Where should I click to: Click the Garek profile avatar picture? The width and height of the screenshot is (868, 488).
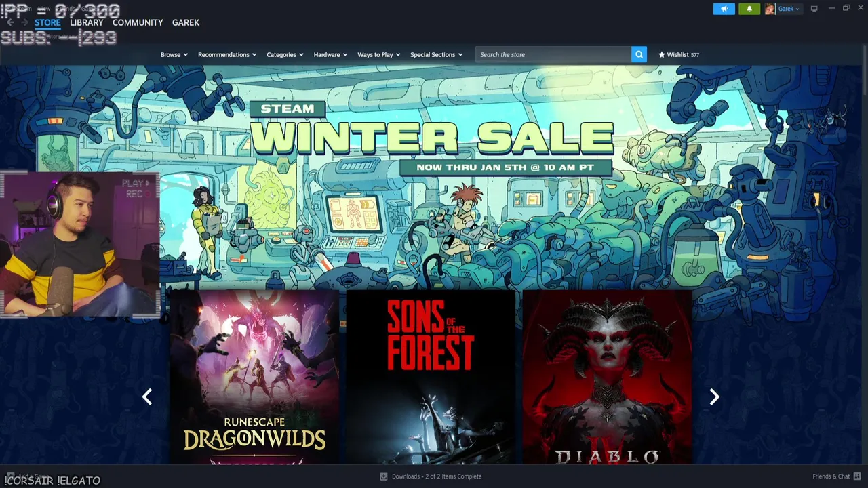(770, 9)
